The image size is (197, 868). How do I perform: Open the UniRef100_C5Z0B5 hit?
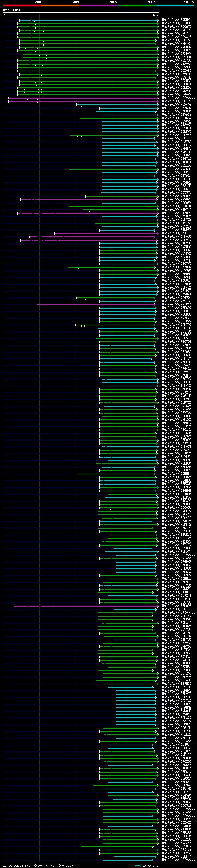coord(177,71)
